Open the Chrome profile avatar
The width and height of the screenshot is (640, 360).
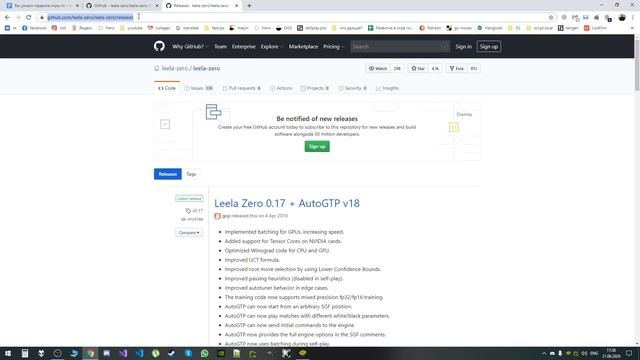pyautogui.click(x=622, y=18)
